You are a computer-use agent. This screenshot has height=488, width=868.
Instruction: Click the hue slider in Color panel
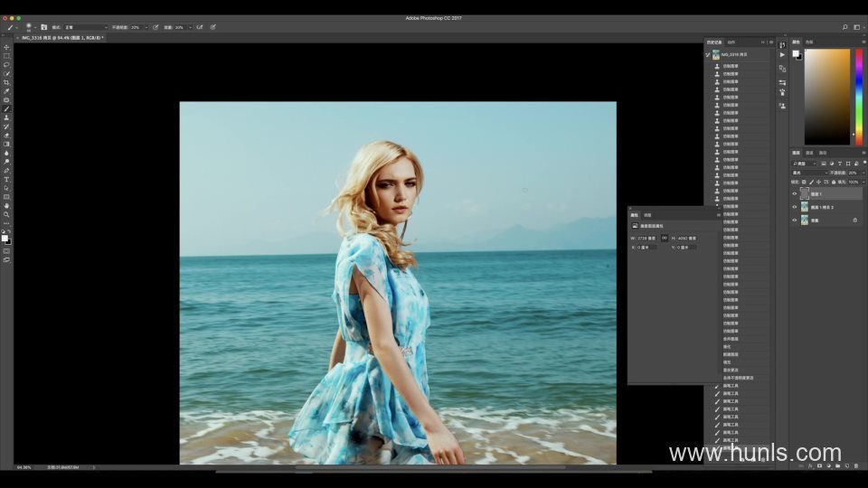[858, 96]
